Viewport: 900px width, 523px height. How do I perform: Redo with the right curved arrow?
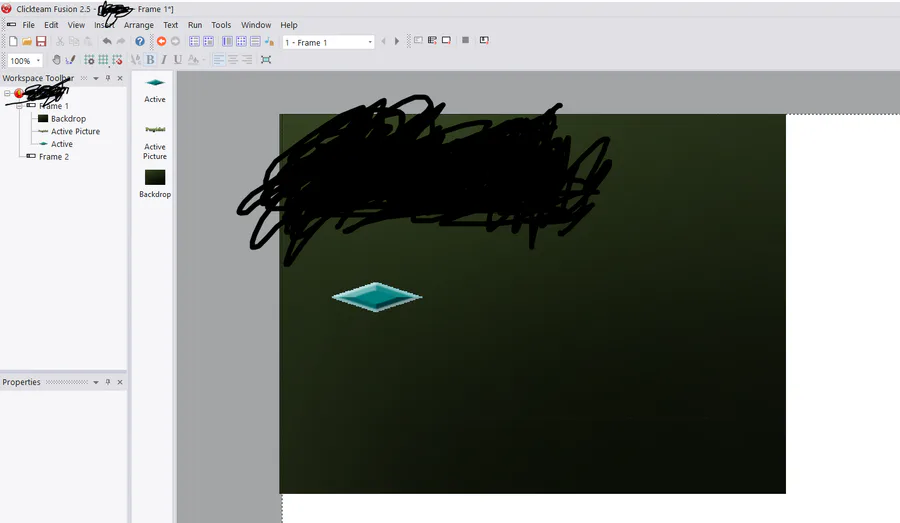click(x=121, y=41)
